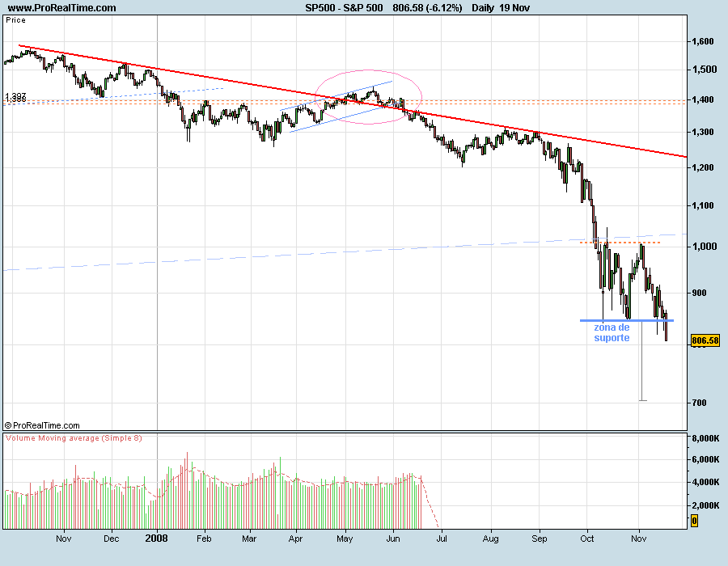The width and height of the screenshot is (728, 566).
Task: Click the Apr label on time axis
Action: point(295,539)
